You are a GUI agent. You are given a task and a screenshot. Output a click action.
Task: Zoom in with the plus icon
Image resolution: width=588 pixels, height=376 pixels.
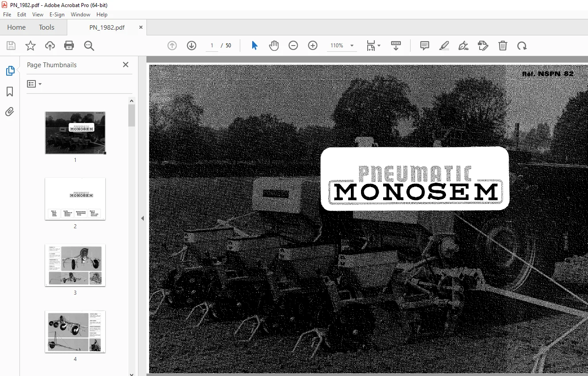click(x=313, y=46)
